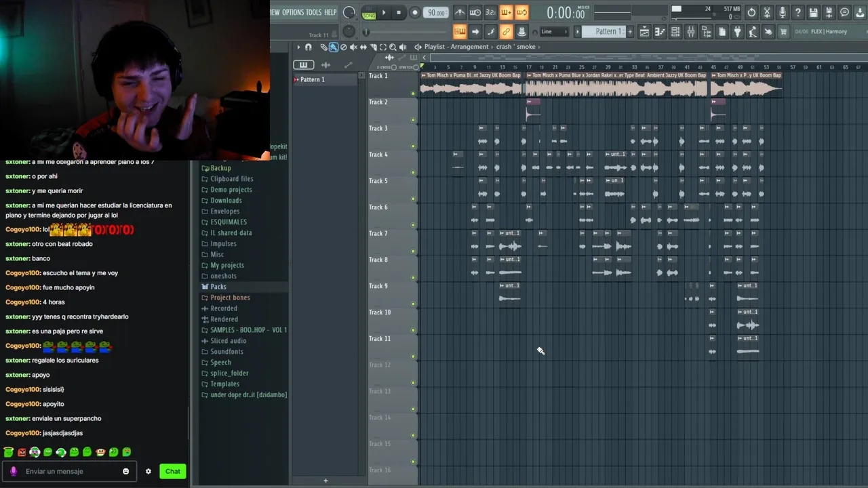868x488 pixels.
Task: Open the Help question mark icon
Action: tap(798, 12)
